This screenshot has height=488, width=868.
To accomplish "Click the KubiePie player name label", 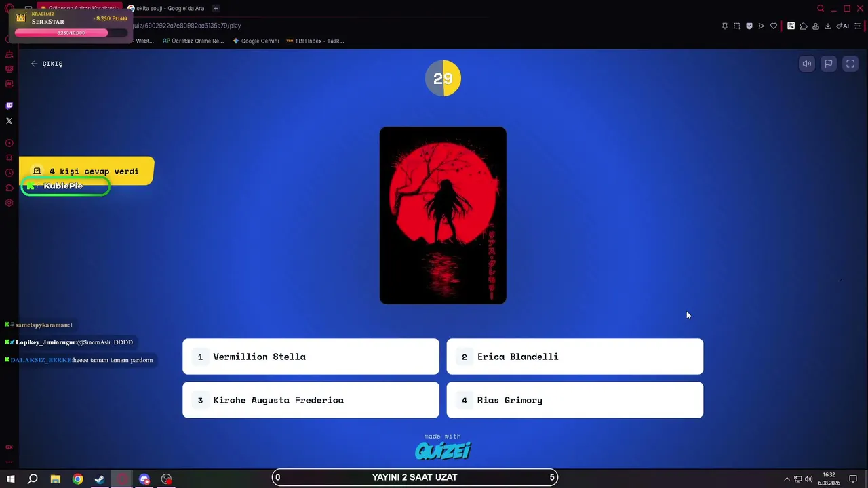I will coord(64,186).
